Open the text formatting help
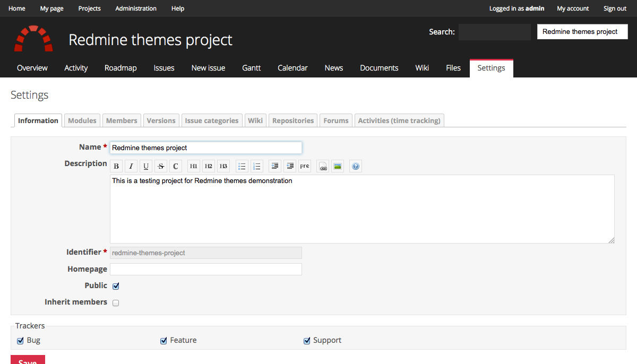Image resolution: width=637 pixels, height=364 pixels. coord(356,166)
